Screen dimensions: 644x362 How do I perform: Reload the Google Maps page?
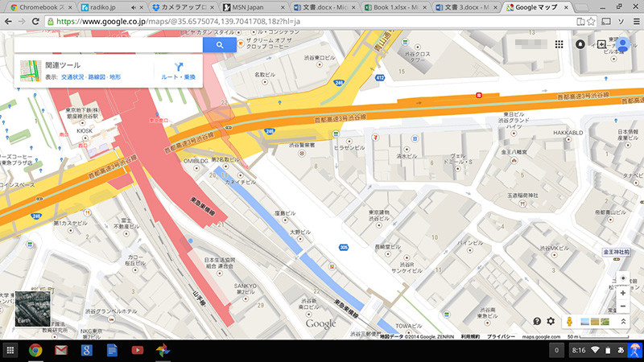35,22
